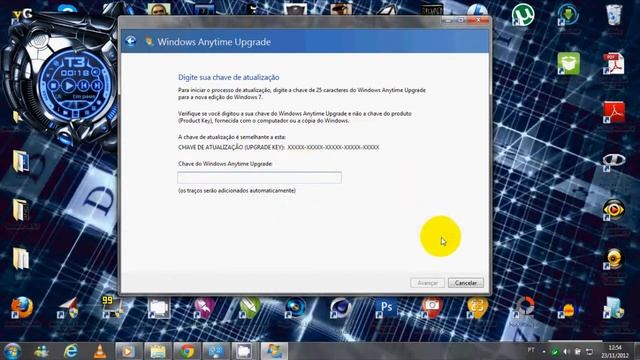Launch VLC media player from taskbar

point(100,351)
